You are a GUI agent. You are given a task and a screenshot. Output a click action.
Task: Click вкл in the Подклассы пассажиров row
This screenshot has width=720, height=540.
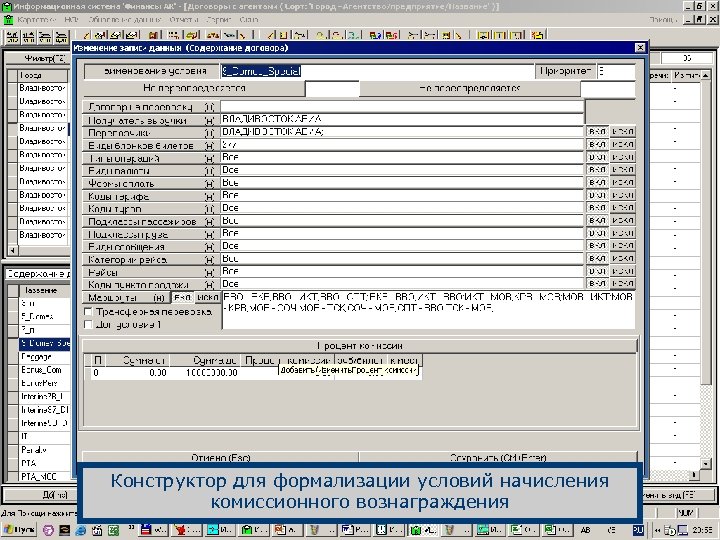597,220
